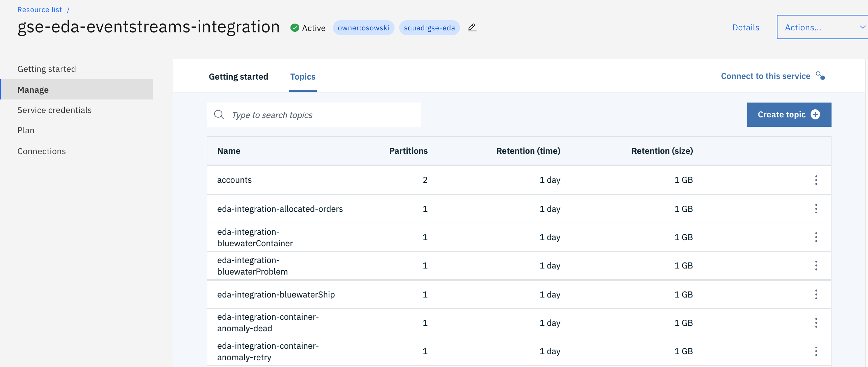Open overflow menu for eda-integration-allocated-orders
The image size is (868, 367).
point(816,209)
